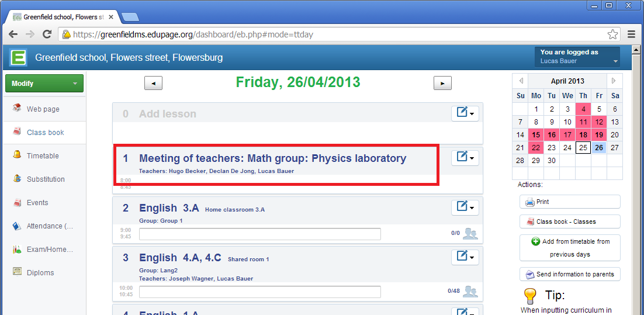The width and height of the screenshot is (644, 315).
Task: Reload the page with refresh icon
Action: 47,34
